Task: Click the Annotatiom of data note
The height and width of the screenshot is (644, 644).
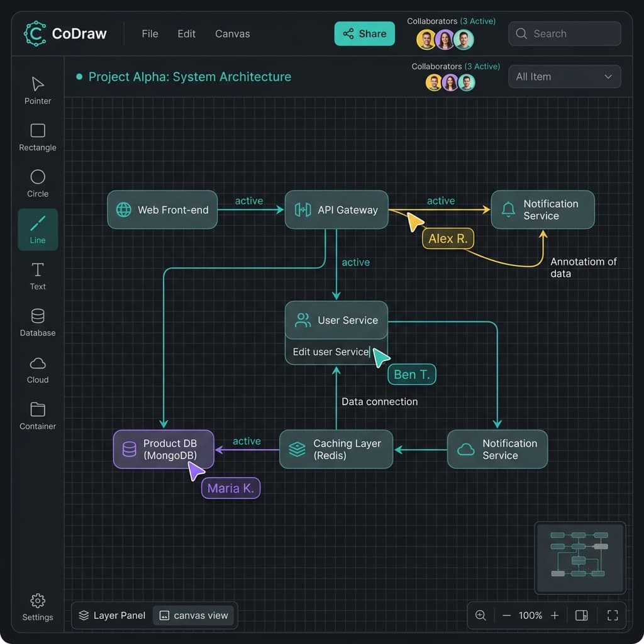Action: pyautogui.click(x=583, y=268)
